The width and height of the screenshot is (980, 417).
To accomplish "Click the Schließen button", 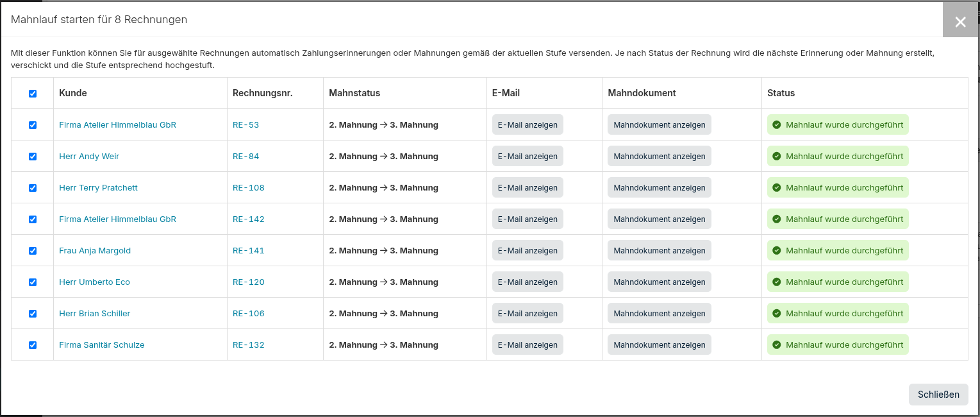I will (938, 395).
